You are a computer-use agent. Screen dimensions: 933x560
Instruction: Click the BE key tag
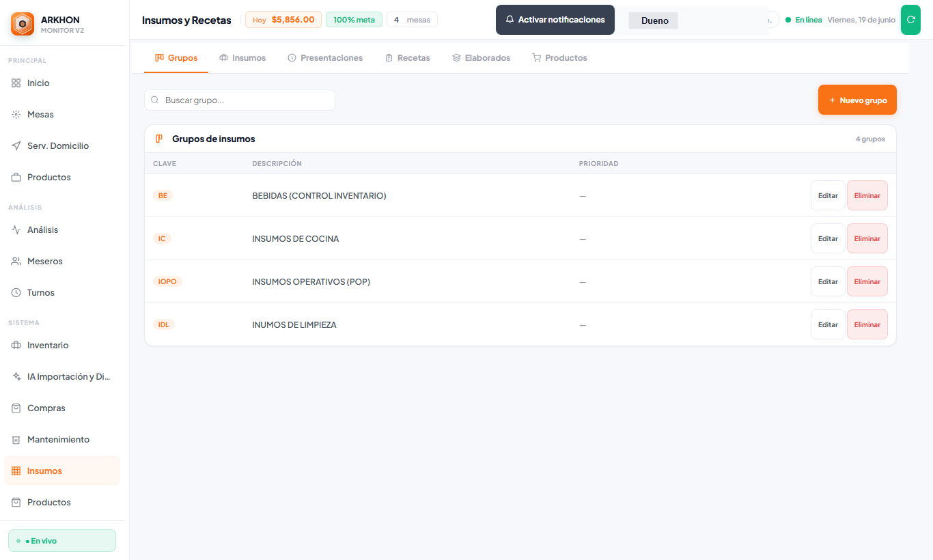tap(163, 195)
